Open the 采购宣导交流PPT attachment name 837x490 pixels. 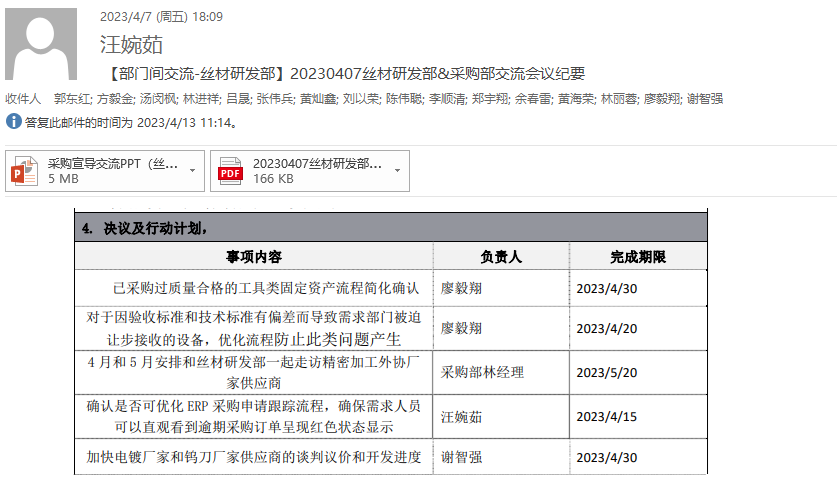click(x=113, y=163)
